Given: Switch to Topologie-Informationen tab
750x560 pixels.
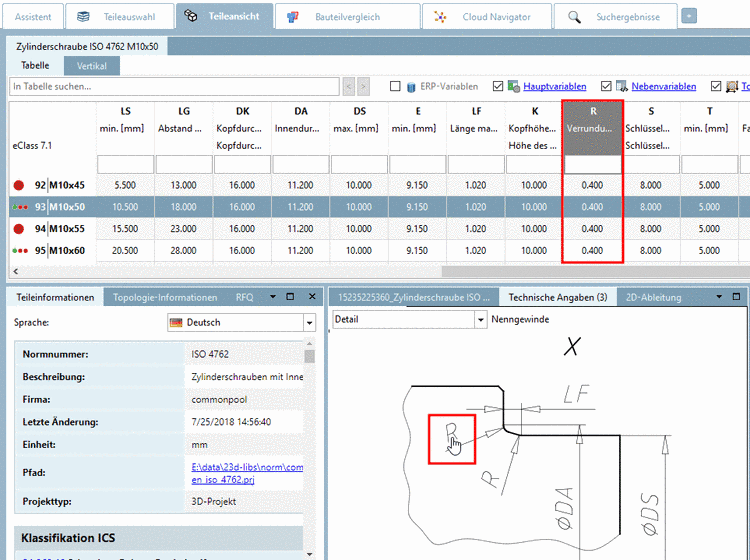Looking at the screenshot, I should pyautogui.click(x=165, y=297).
